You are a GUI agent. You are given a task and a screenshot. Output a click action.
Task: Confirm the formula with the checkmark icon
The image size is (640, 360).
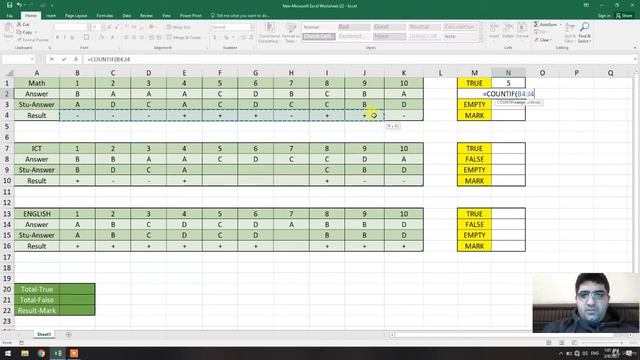point(64,59)
